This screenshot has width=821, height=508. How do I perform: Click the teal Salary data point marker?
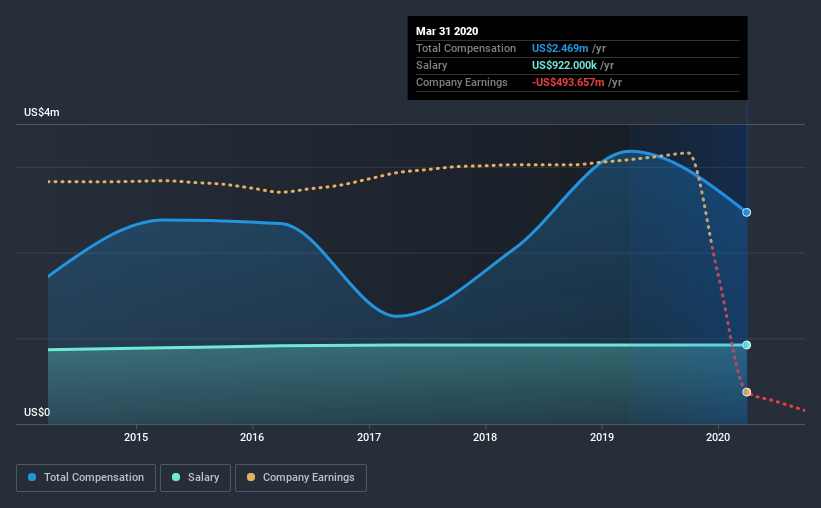(x=747, y=345)
